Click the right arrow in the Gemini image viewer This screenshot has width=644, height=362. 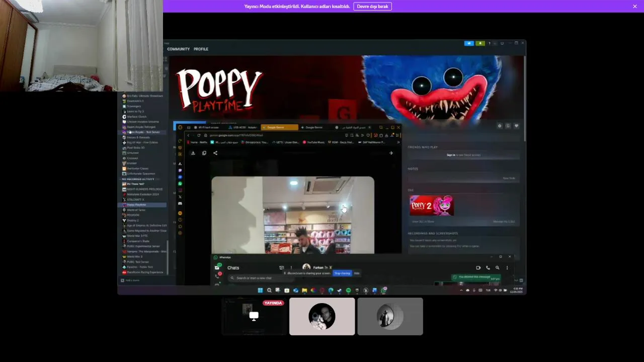click(391, 153)
